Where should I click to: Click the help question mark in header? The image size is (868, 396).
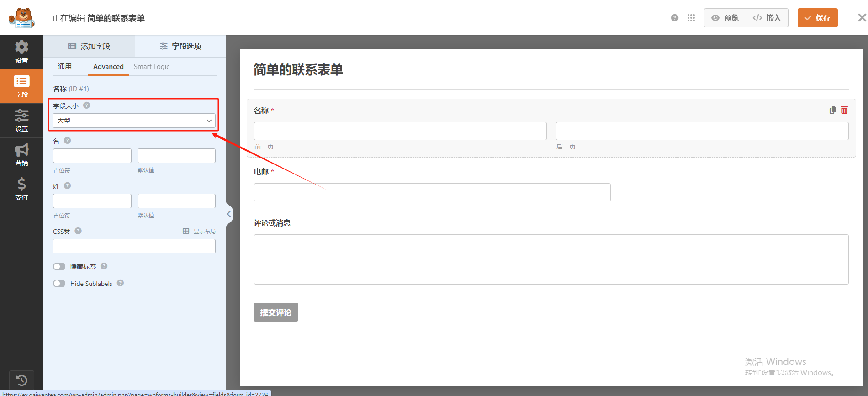click(675, 18)
